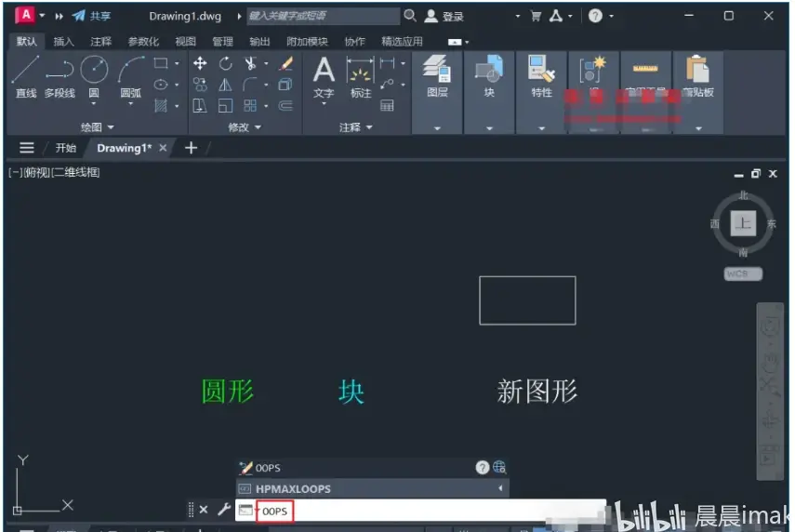Image resolution: width=795 pixels, height=532 pixels.
Task: Open the View (视图) ribbon tab
Action: [x=185, y=42]
